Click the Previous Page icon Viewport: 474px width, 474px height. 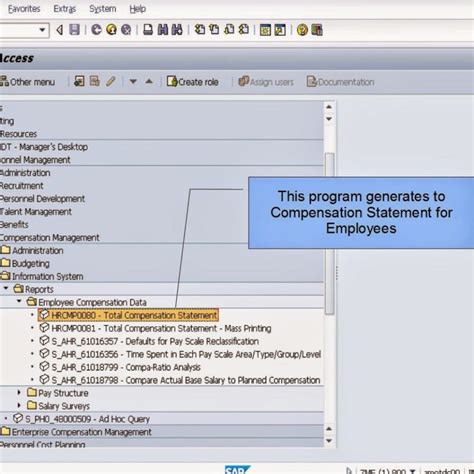click(214, 30)
